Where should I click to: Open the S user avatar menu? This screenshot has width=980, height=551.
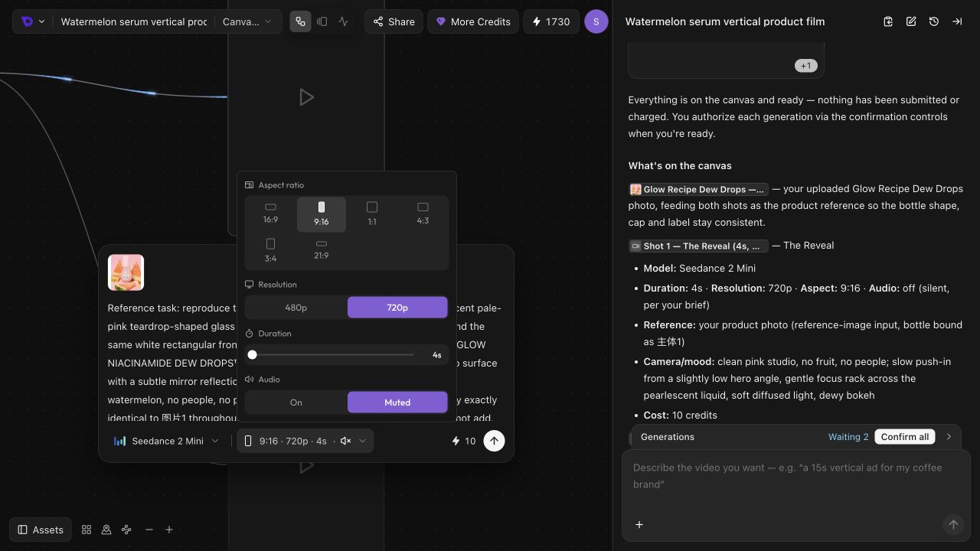(x=596, y=21)
